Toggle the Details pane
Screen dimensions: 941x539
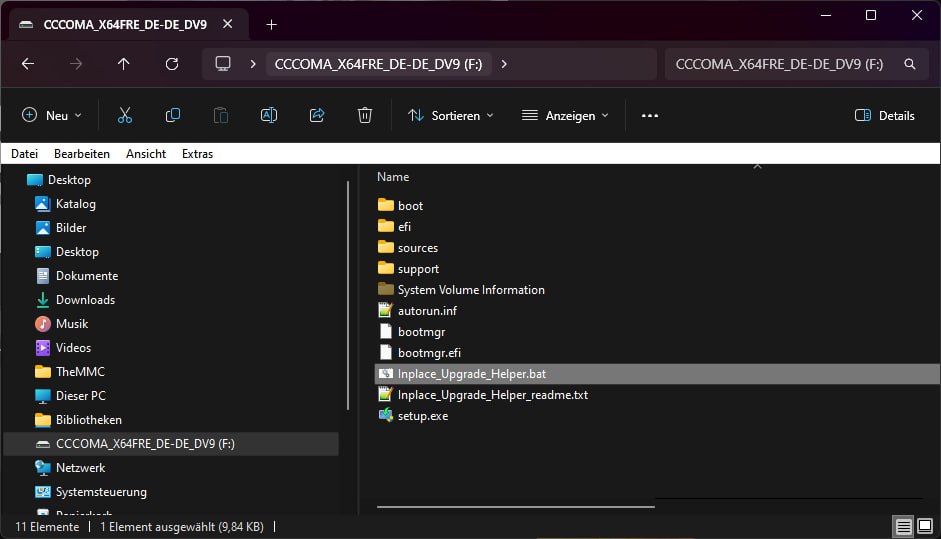(x=884, y=115)
